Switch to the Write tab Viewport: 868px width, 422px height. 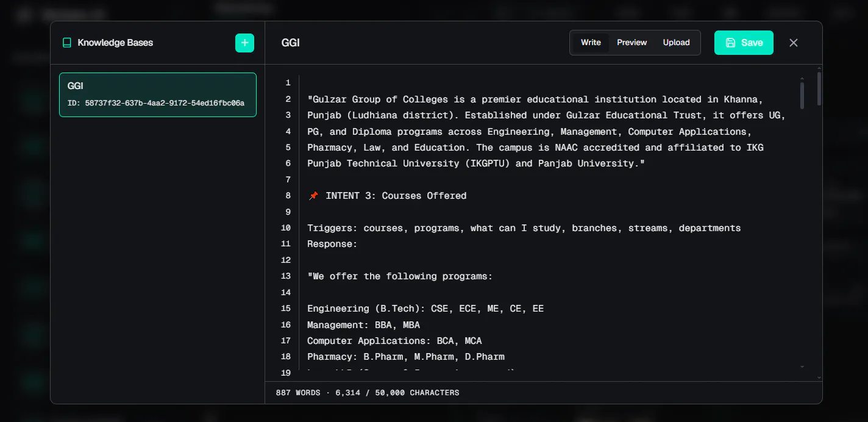591,43
